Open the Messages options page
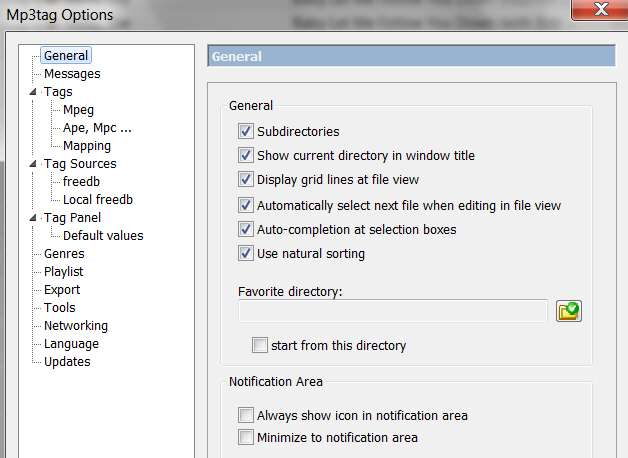This screenshot has width=628, height=458. pyautogui.click(x=72, y=74)
